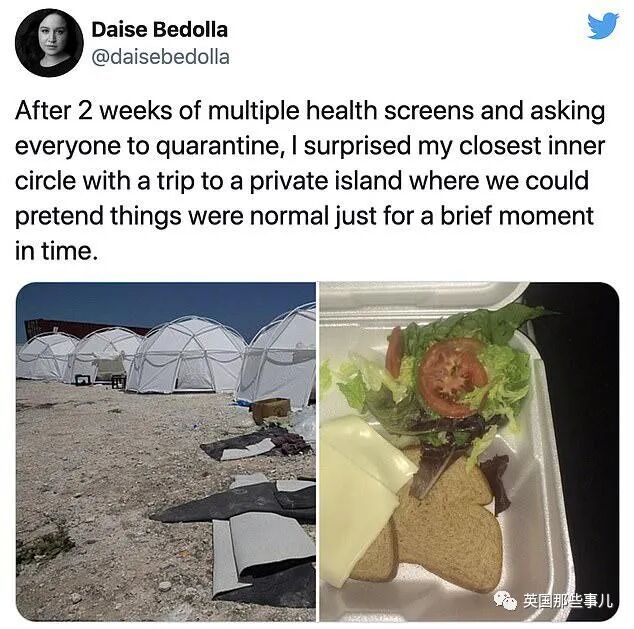
Task: Click the tomato slice on the salad
Action: click(452, 377)
